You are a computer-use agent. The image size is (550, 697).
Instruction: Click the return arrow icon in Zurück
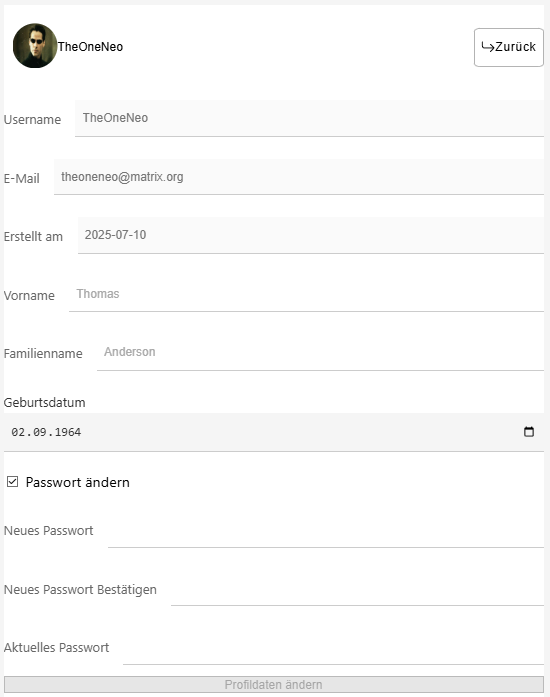coord(488,47)
